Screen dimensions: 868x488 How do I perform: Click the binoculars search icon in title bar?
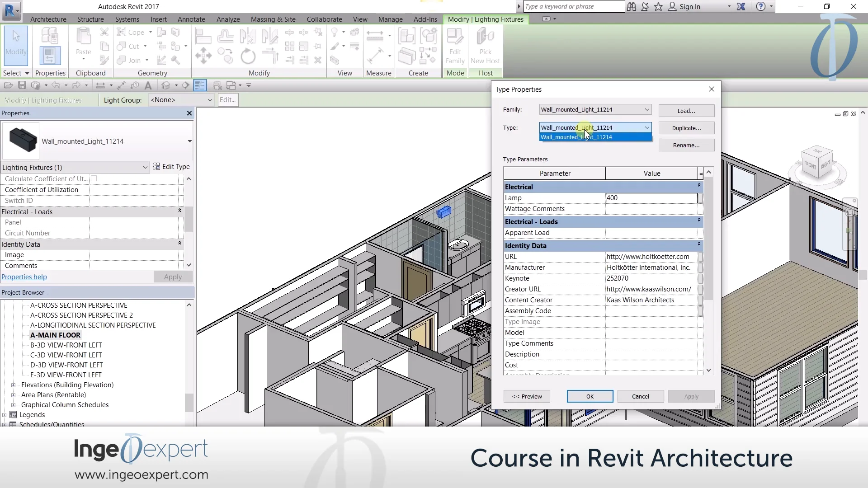tap(632, 7)
